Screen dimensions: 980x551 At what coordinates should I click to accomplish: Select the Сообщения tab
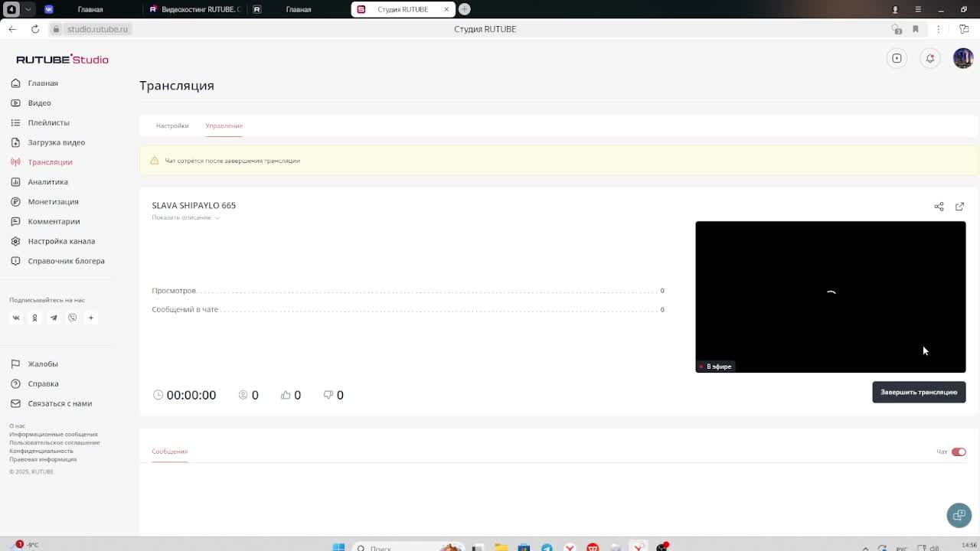tap(169, 452)
